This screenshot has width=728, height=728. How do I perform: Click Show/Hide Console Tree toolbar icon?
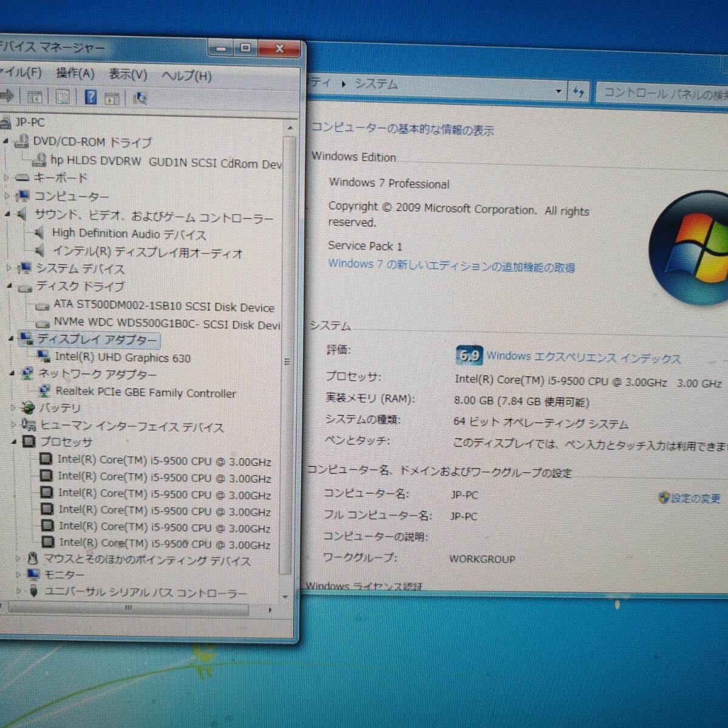pyautogui.click(x=35, y=97)
